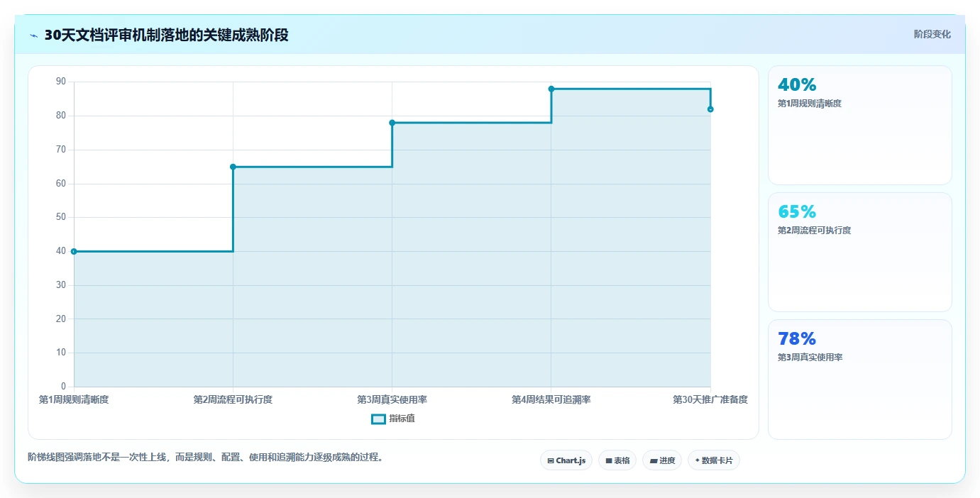The image size is (980, 498).
Task: Click the data point at 第1周规则清晰度
Action: coord(74,251)
